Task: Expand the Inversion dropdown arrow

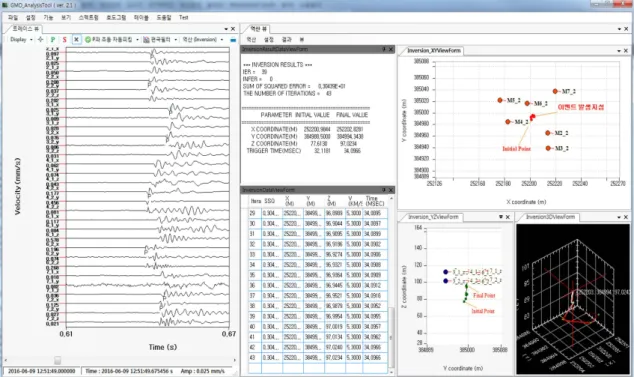Action: (222, 40)
